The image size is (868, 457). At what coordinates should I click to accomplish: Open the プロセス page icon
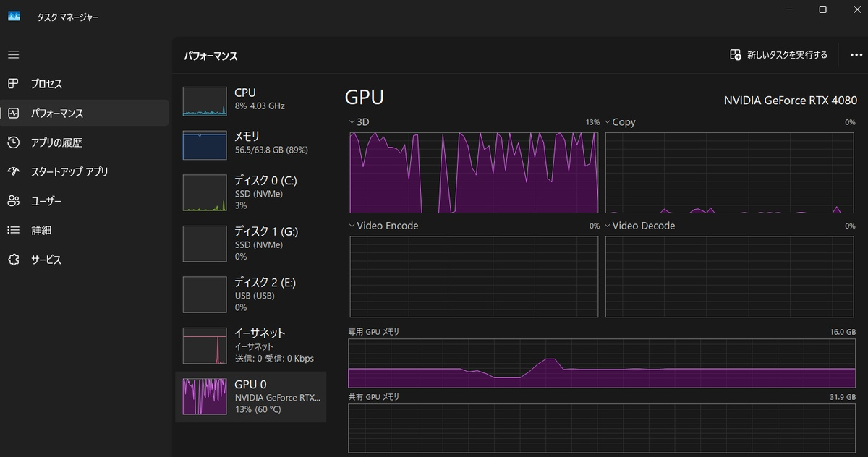coord(14,84)
